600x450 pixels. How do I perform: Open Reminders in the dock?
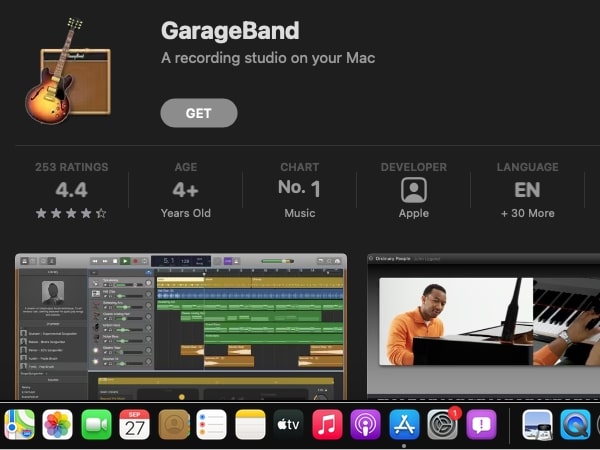(212, 425)
